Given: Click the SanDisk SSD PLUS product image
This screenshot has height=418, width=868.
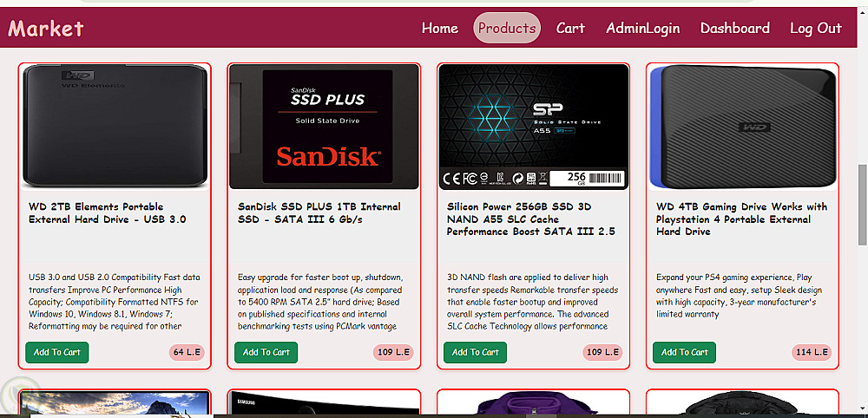Looking at the screenshot, I should [324, 127].
